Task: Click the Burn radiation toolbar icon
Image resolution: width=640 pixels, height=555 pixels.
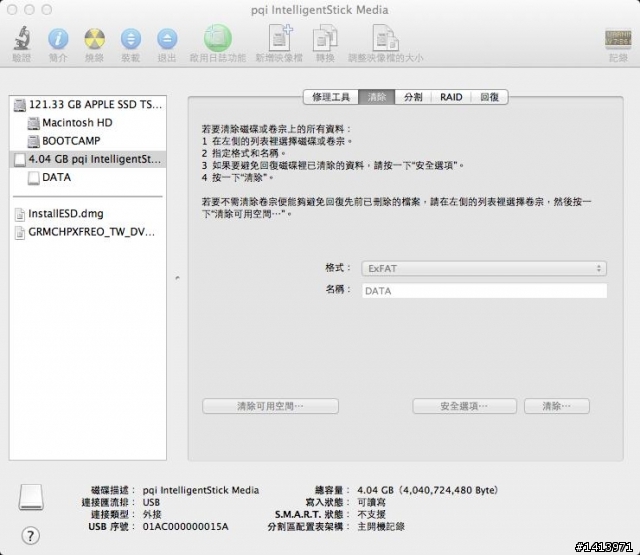Action: pyautogui.click(x=94, y=39)
